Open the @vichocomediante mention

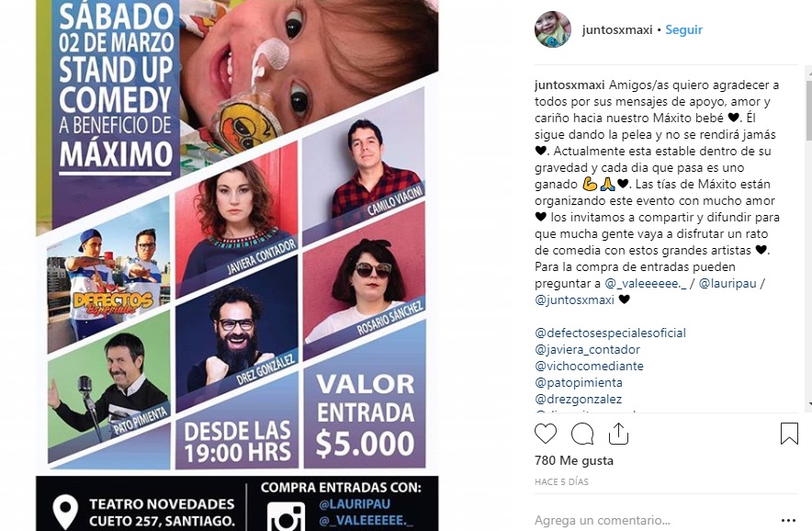tap(589, 367)
